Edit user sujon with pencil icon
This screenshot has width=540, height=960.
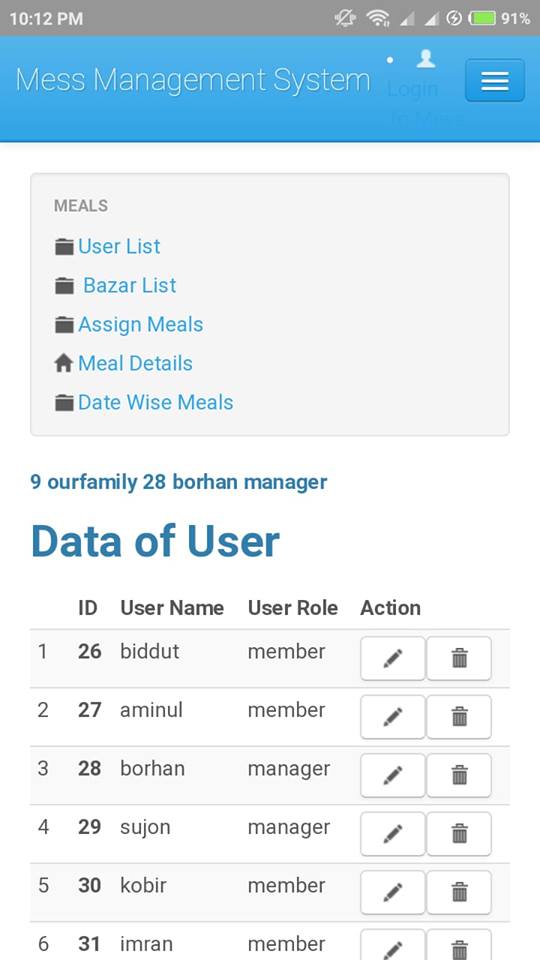[392, 834]
